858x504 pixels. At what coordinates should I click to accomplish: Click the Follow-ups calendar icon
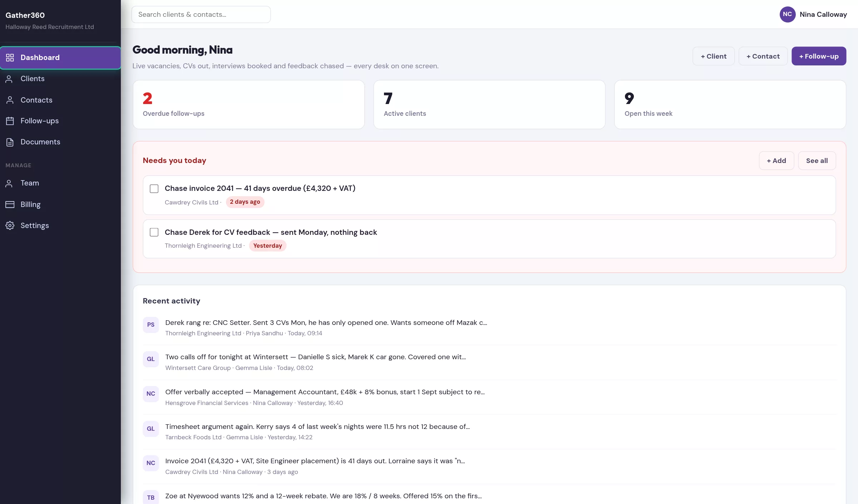pyautogui.click(x=10, y=121)
